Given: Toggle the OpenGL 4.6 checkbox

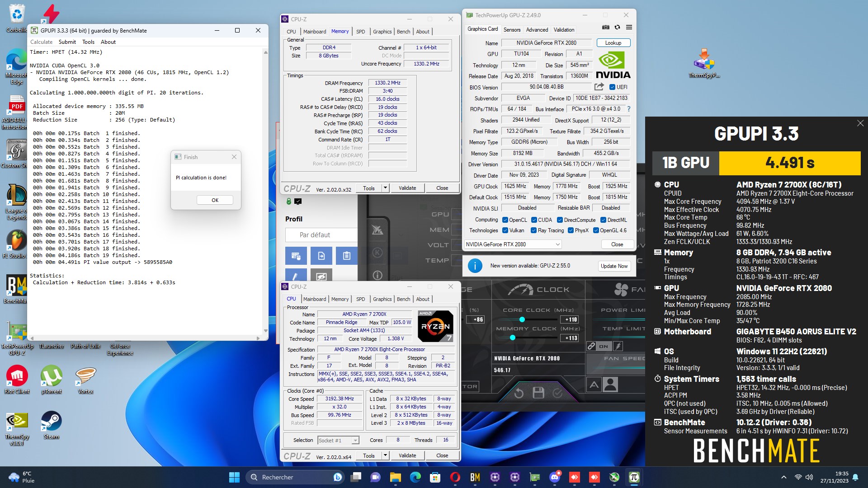Looking at the screenshot, I should tap(596, 230).
